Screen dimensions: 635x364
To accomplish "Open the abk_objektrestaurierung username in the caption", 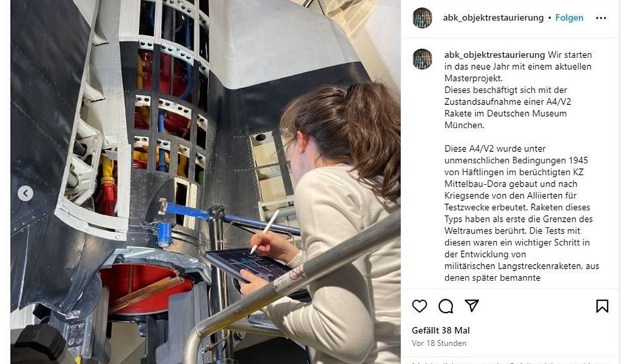I will (x=494, y=54).
